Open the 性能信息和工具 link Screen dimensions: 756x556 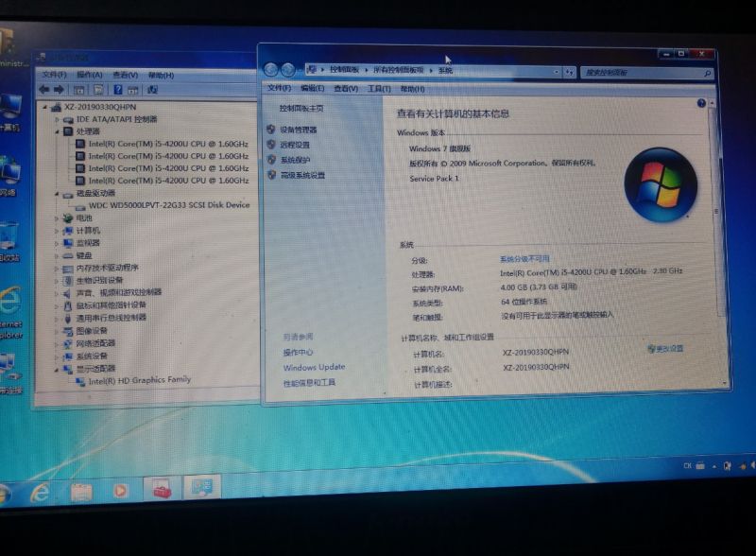(309, 383)
